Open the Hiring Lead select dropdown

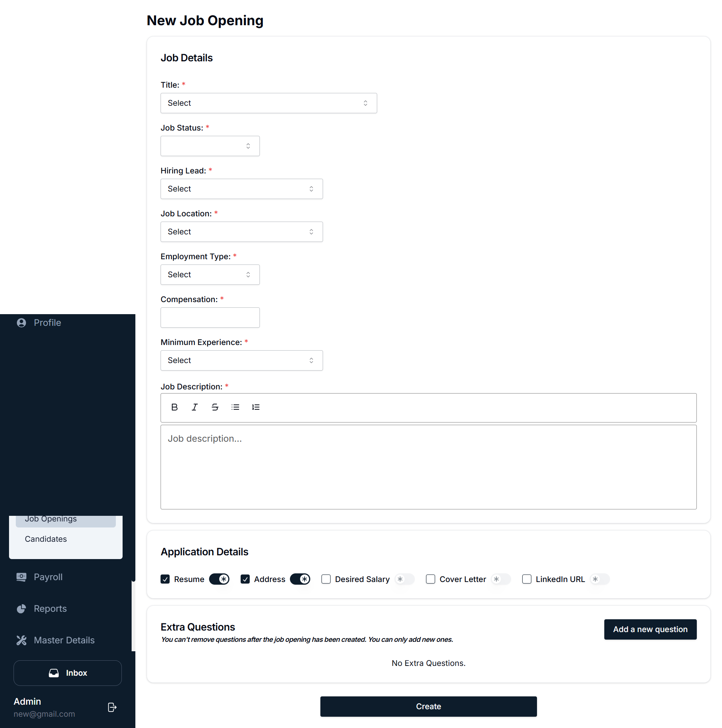(x=241, y=189)
